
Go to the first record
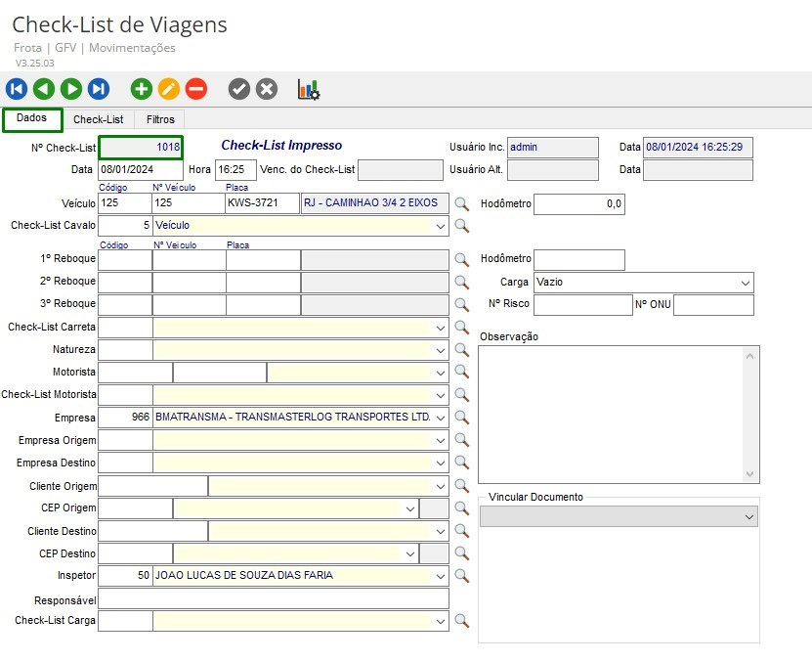tap(17, 89)
